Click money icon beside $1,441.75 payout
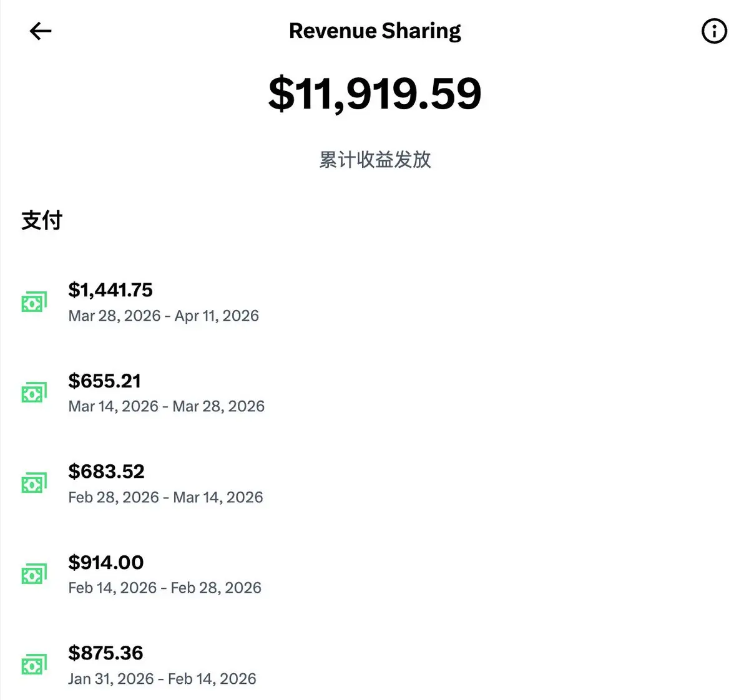Image resolution: width=749 pixels, height=700 pixels. click(34, 303)
